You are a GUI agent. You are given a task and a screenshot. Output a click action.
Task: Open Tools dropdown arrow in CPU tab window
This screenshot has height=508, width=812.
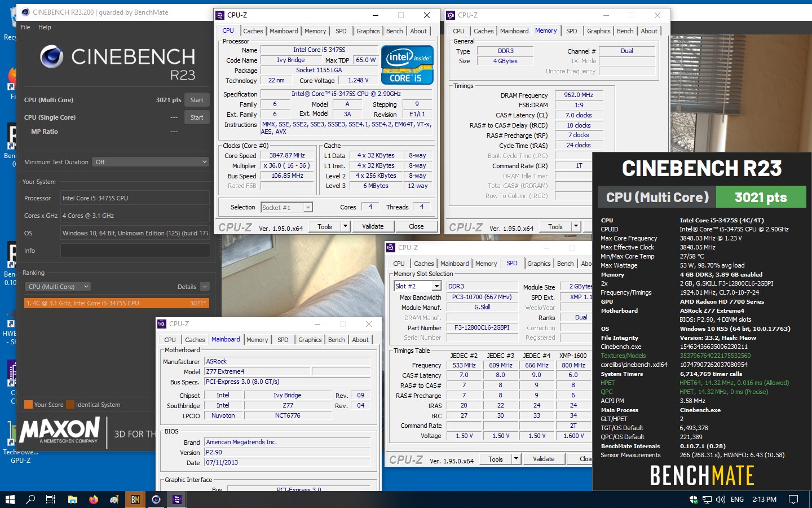pos(345,226)
